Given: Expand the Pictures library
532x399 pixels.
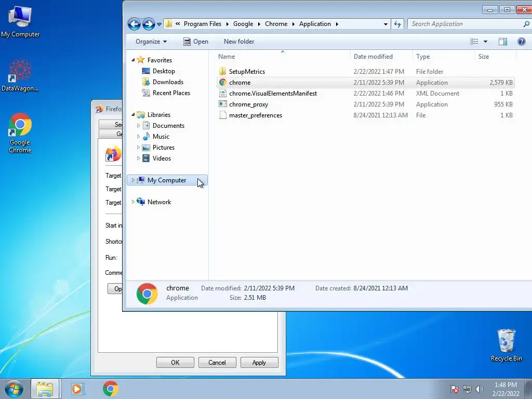Looking at the screenshot, I should [x=138, y=147].
